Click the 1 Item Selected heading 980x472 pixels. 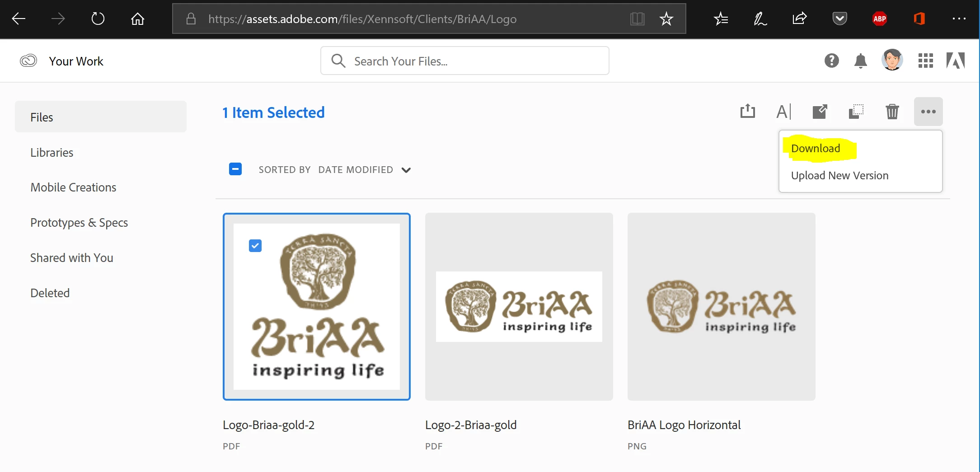click(273, 112)
